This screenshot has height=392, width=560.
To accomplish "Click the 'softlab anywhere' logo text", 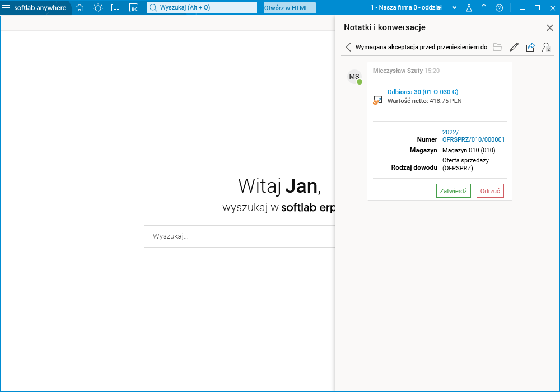I will tap(40, 7).
